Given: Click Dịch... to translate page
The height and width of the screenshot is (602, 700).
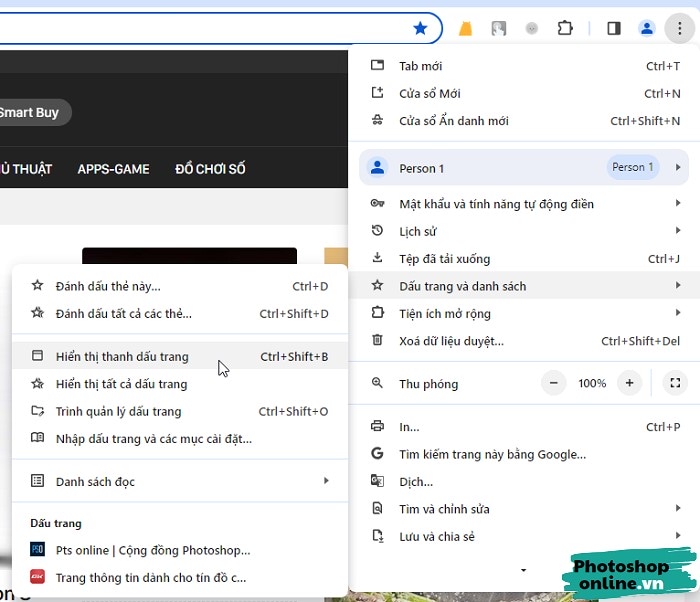Looking at the screenshot, I should point(524,481).
